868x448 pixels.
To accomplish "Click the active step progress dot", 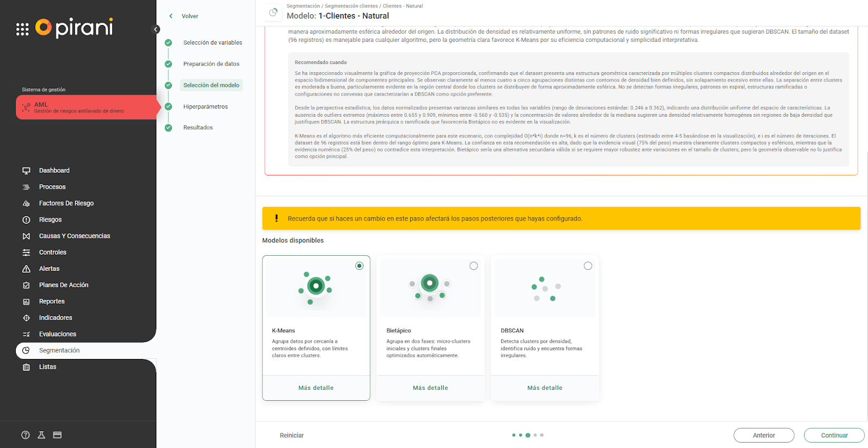I will pos(528,435).
